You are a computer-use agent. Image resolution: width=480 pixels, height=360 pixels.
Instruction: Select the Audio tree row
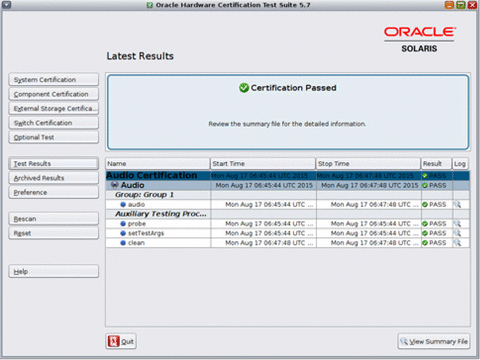click(x=288, y=185)
